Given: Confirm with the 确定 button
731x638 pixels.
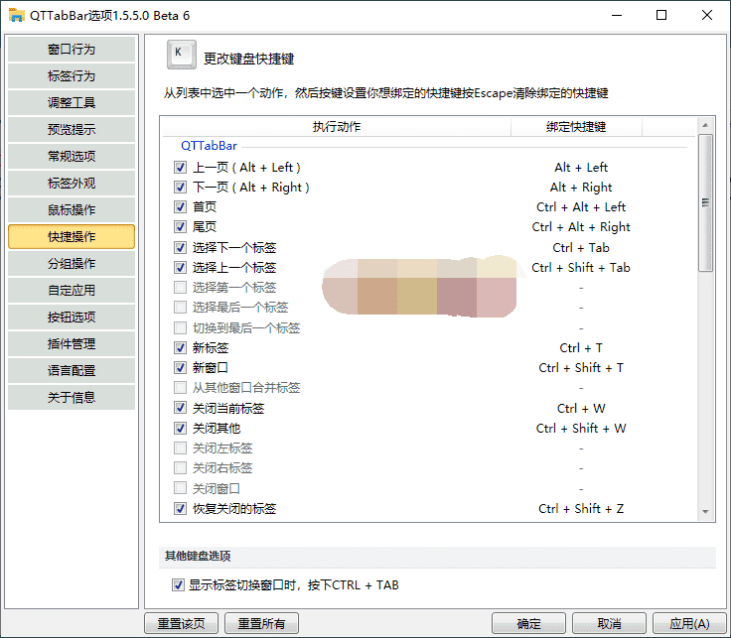Looking at the screenshot, I should pos(529,624).
